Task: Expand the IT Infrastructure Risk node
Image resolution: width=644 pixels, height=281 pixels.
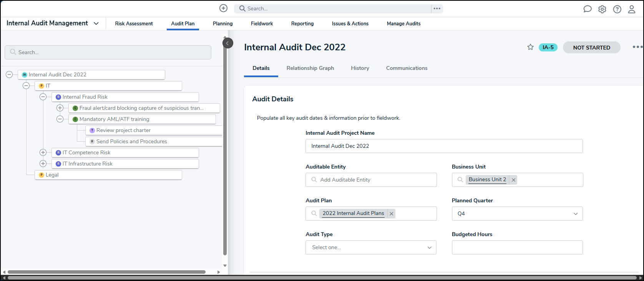Action: click(43, 164)
